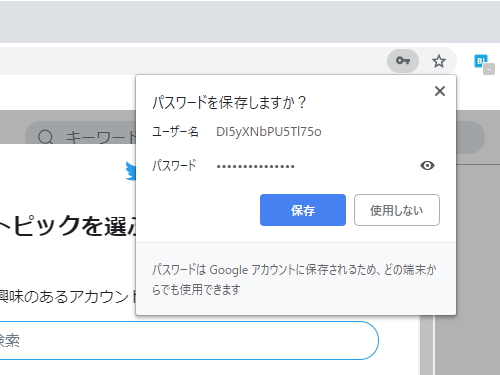The width and height of the screenshot is (500, 375).
Task: Click the パスワード label in popup
Action: 174,165
